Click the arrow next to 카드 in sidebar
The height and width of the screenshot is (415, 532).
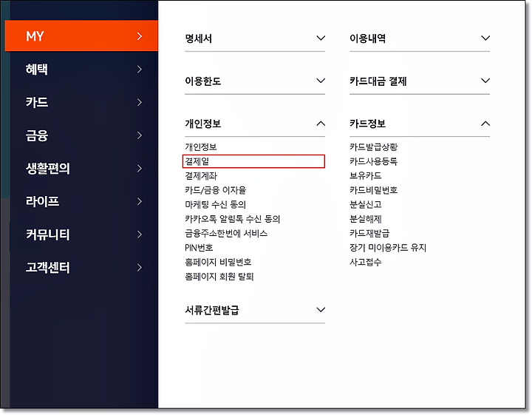click(140, 102)
